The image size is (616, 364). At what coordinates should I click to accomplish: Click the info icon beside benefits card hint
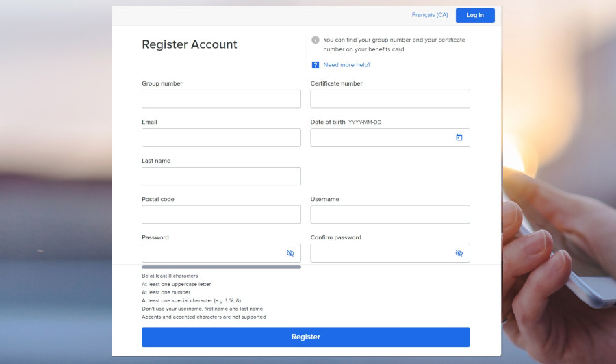coord(316,40)
